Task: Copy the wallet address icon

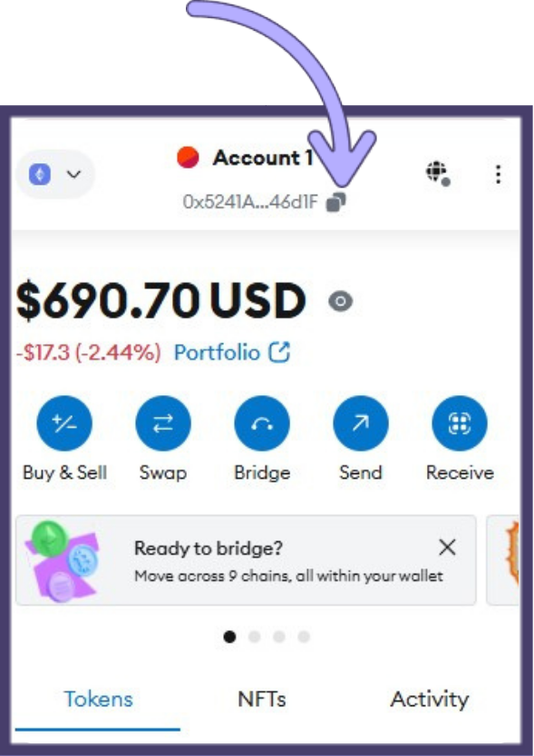Action: (x=335, y=202)
